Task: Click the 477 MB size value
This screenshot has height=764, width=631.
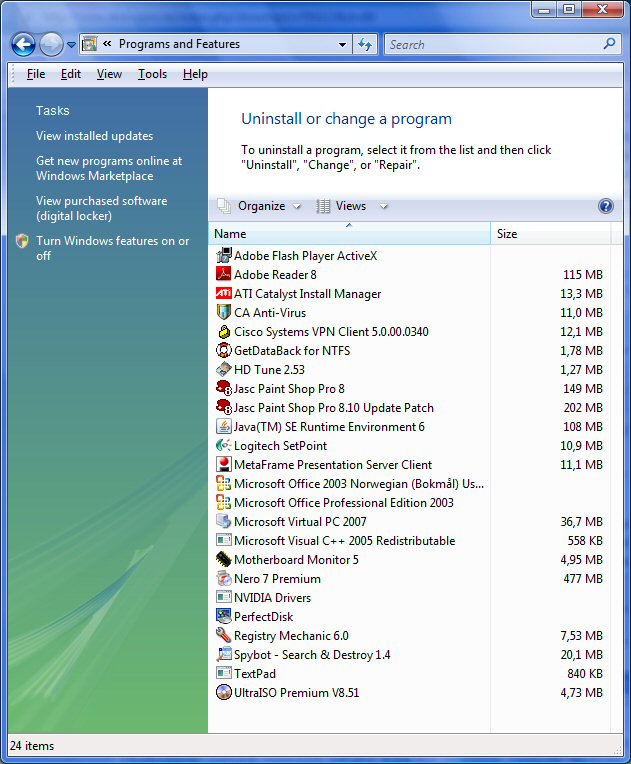Action: pyautogui.click(x=583, y=579)
